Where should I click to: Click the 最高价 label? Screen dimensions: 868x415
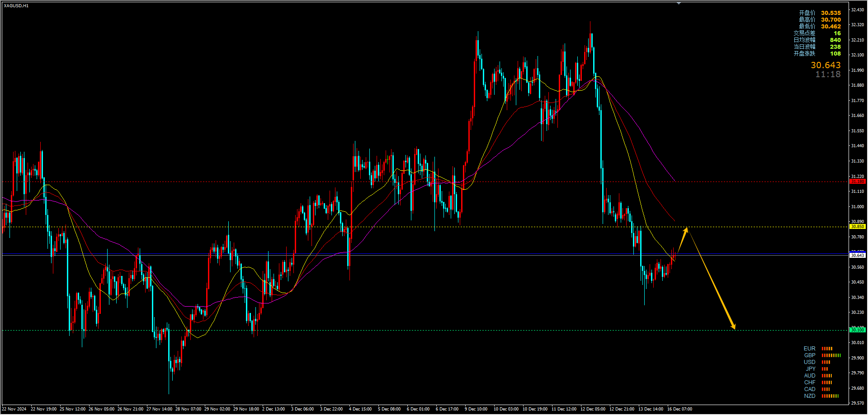pos(807,20)
